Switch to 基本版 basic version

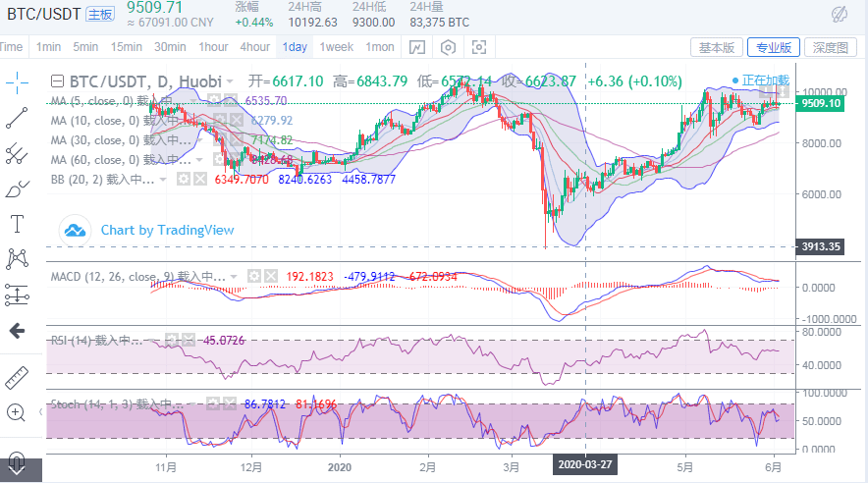pos(717,47)
